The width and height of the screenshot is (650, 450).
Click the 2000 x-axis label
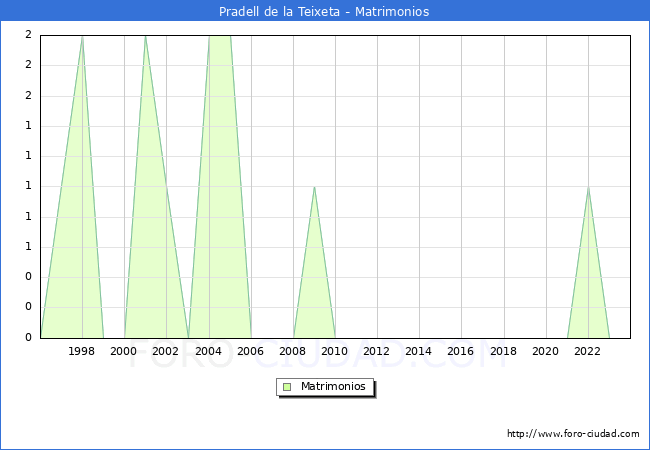[123, 351]
